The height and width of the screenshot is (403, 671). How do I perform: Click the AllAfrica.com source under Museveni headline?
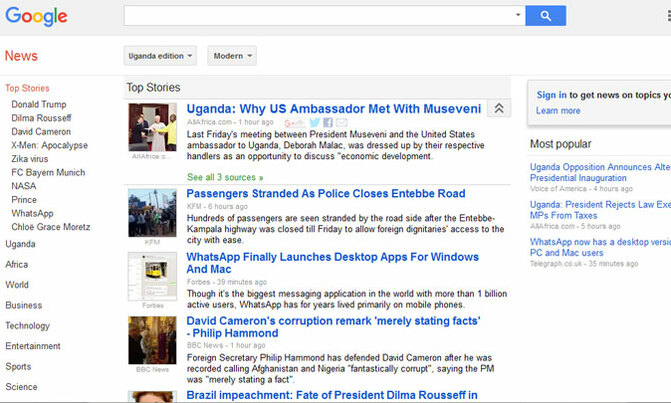pos(209,122)
